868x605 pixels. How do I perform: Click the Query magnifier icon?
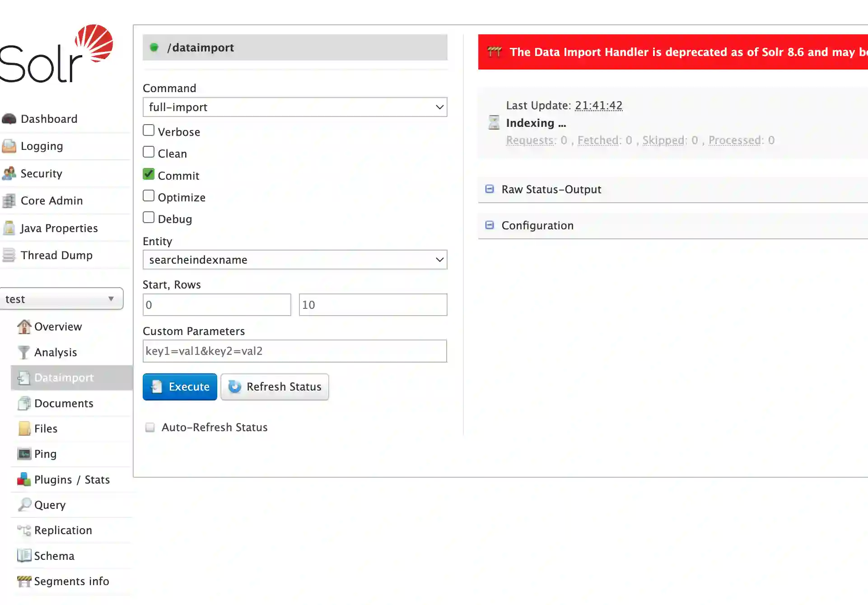click(x=24, y=505)
